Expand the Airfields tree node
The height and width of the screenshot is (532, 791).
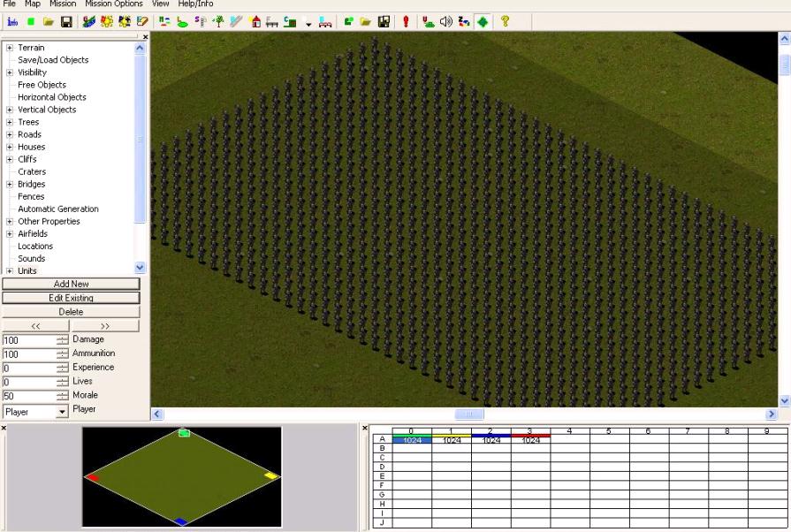(10, 234)
